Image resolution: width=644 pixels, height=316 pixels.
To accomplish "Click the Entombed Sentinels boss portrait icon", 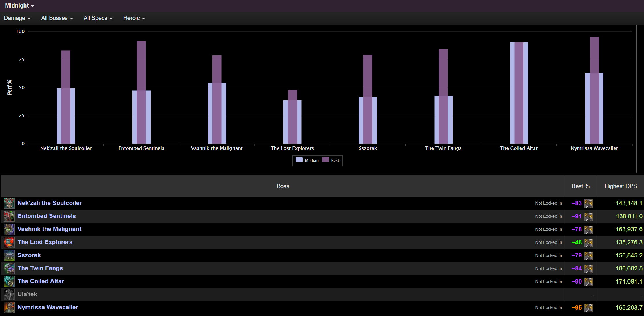I will [9, 216].
